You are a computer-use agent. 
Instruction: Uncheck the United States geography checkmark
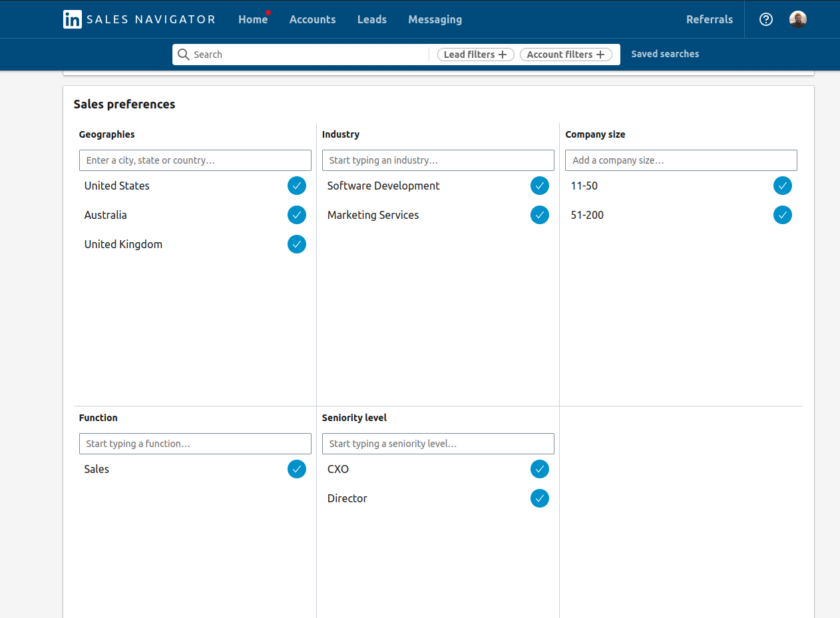click(297, 186)
